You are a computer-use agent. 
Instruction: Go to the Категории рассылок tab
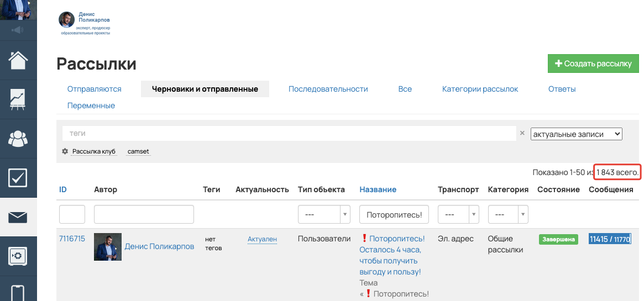(x=480, y=89)
